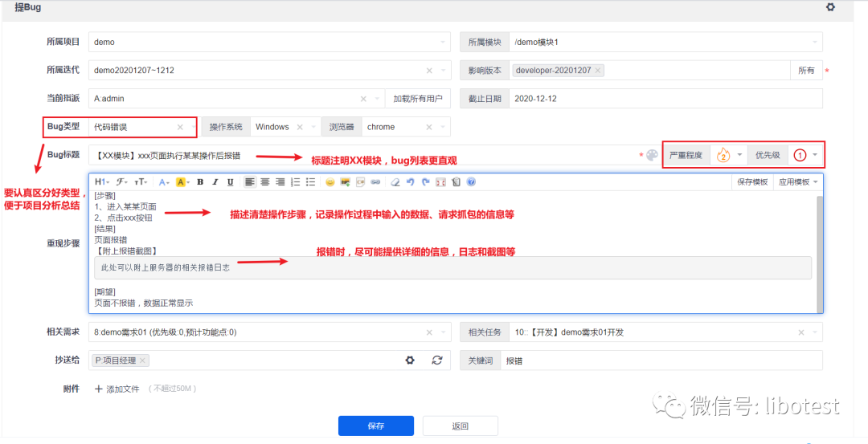Image resolution: width=868 pixels, height=444 pixels.
Task: Expand the 当前指派 dropdown arrow
Action: point(377,99)
